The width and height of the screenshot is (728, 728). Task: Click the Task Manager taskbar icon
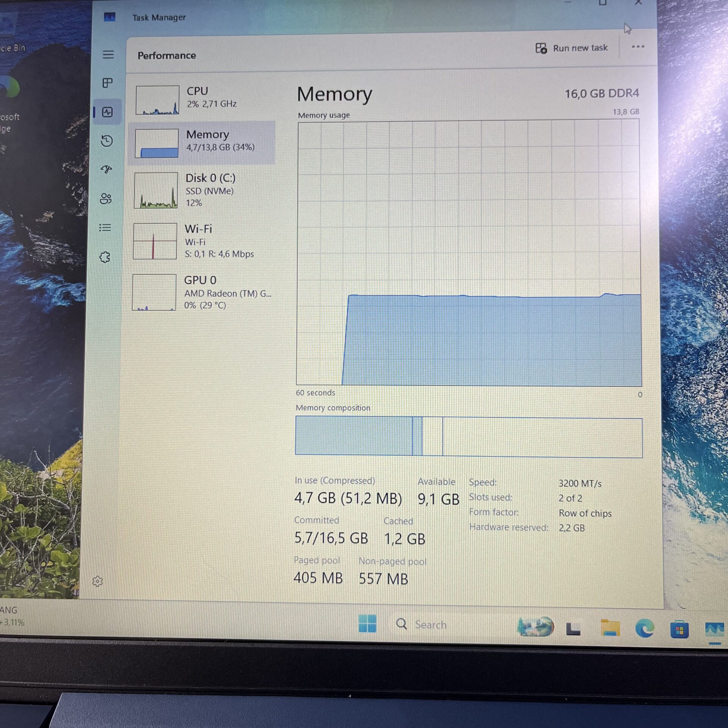(x=714, y=630)
